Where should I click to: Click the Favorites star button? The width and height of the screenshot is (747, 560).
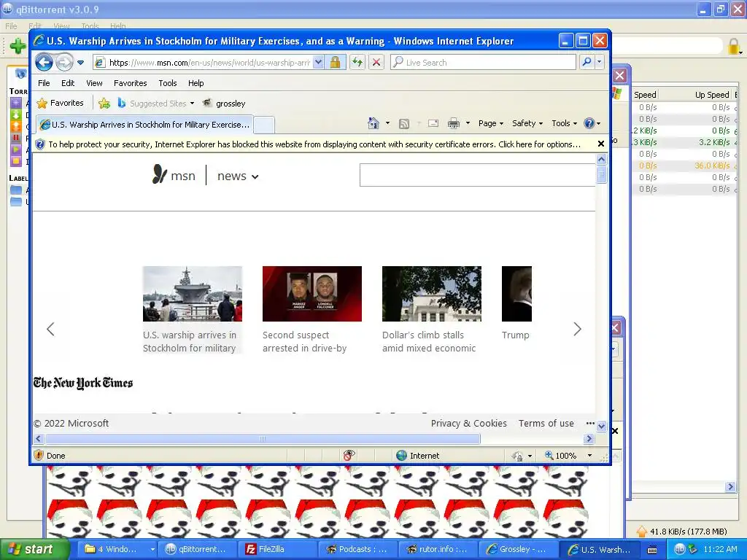point(60,103)
